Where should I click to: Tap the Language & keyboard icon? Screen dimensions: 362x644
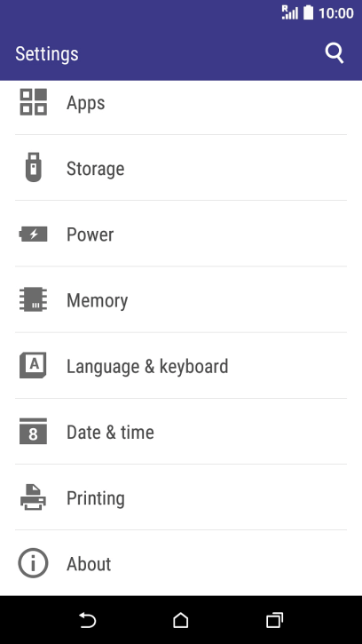click(33, 365)
